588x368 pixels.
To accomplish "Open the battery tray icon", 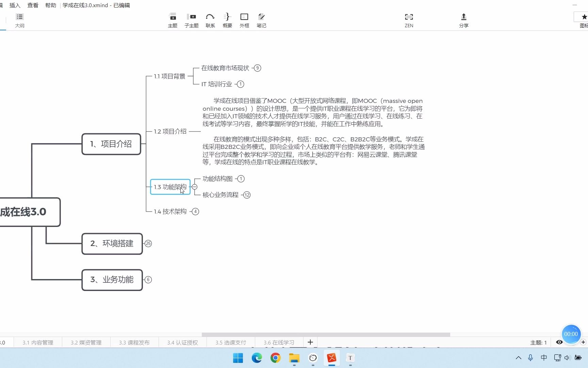I will [578, 357].
